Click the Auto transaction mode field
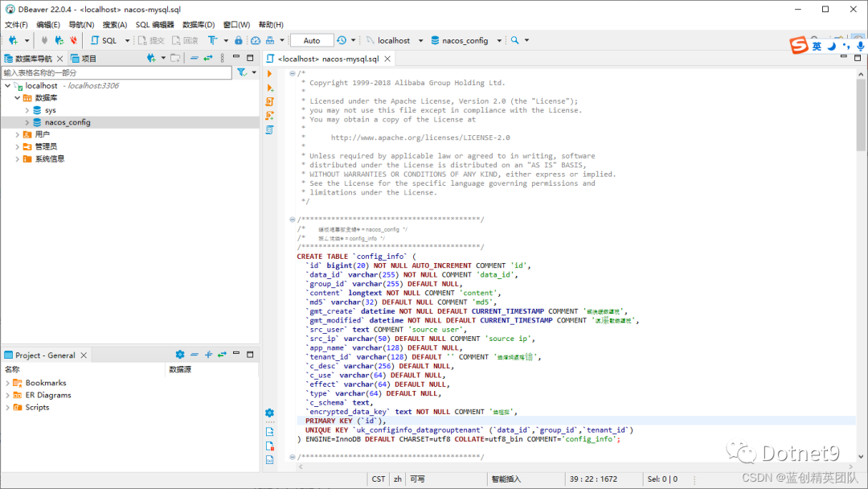 click(x=312, y=40)
